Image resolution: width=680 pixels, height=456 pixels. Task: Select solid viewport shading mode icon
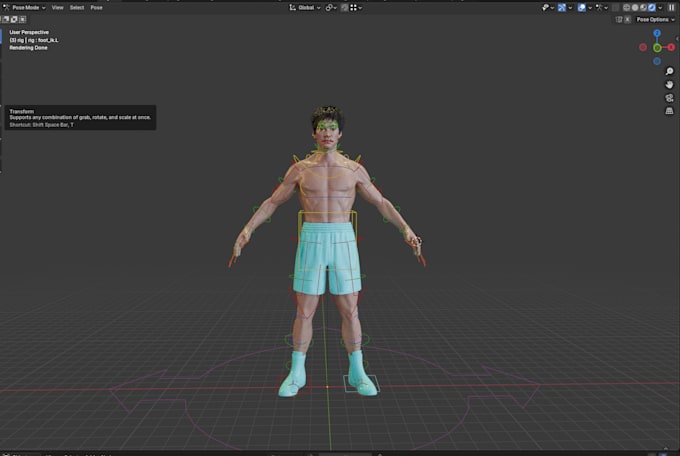[635, 7]
